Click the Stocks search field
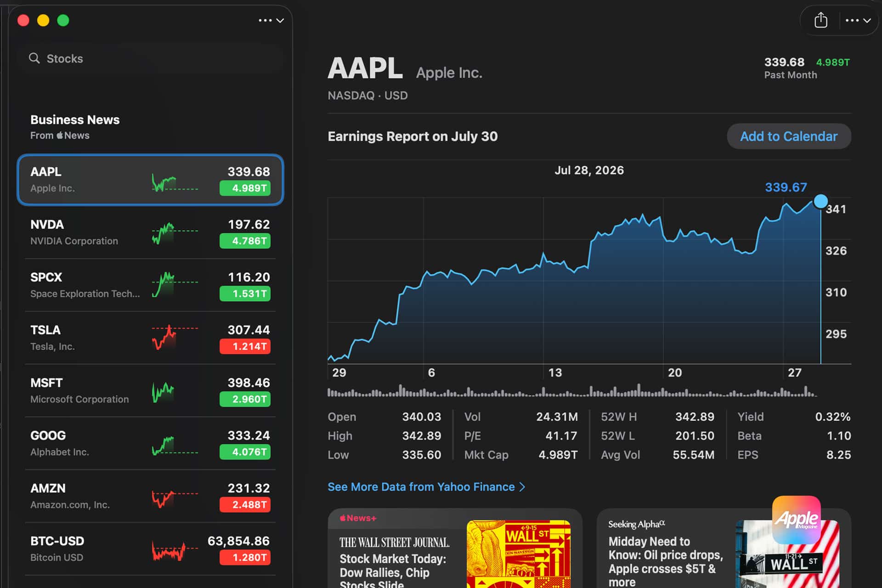This screenshot has width=882, height=588. click(150, 58)
